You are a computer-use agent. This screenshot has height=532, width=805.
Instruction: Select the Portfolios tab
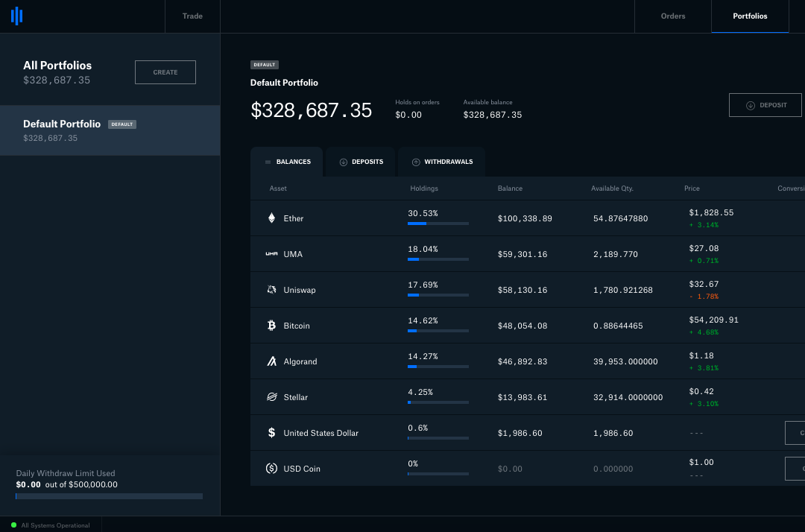click(x=750, y=16)
